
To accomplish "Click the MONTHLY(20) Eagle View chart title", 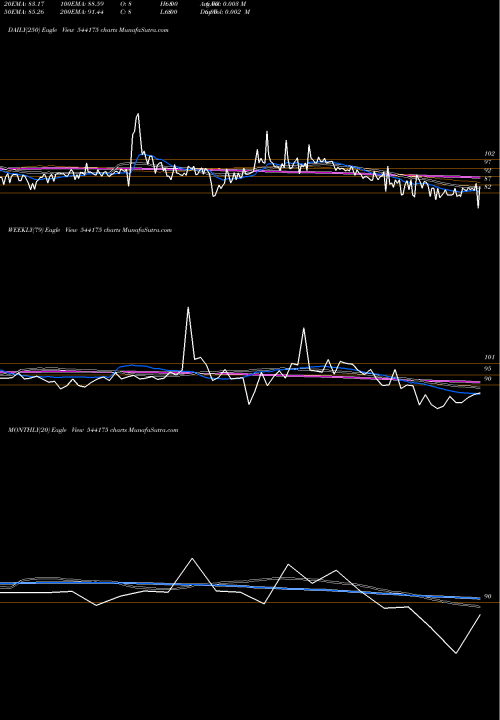I will (x=93, y=430).
